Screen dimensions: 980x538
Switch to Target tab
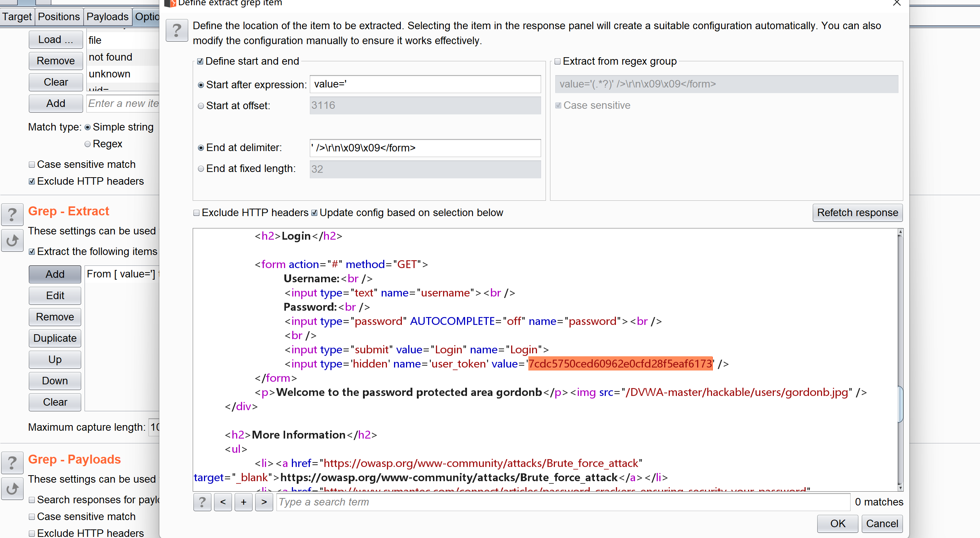click(17, 17)
